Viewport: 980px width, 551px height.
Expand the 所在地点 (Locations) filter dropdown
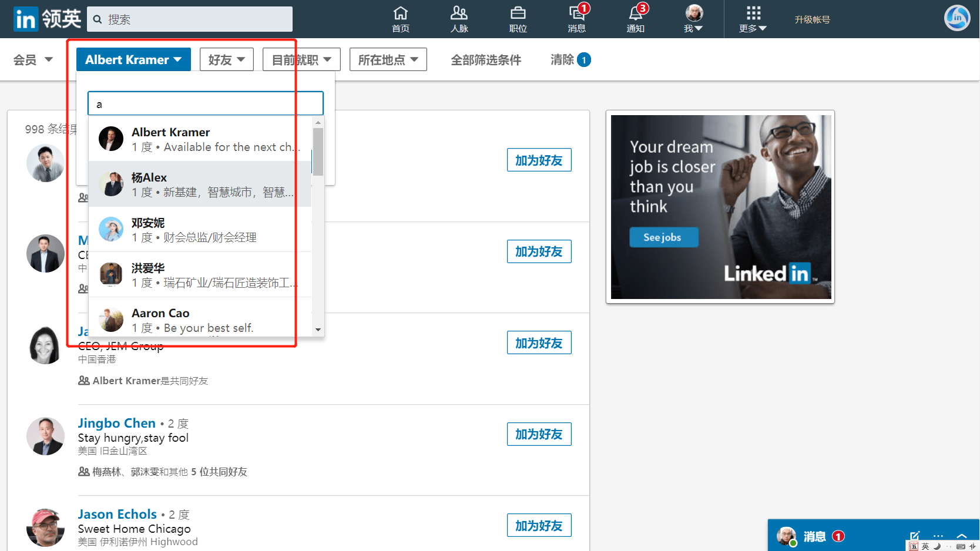tap(388, 59)
